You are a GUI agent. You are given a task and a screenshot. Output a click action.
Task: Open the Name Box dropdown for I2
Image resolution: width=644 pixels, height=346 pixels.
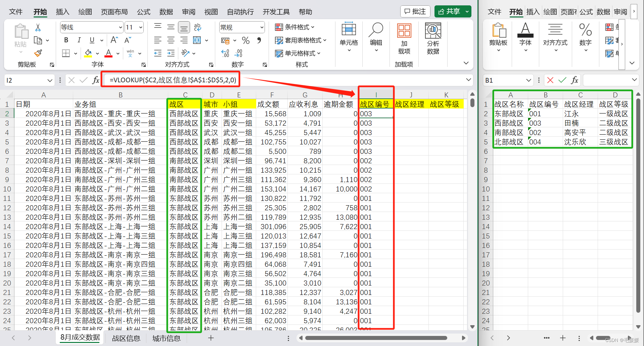50,80
